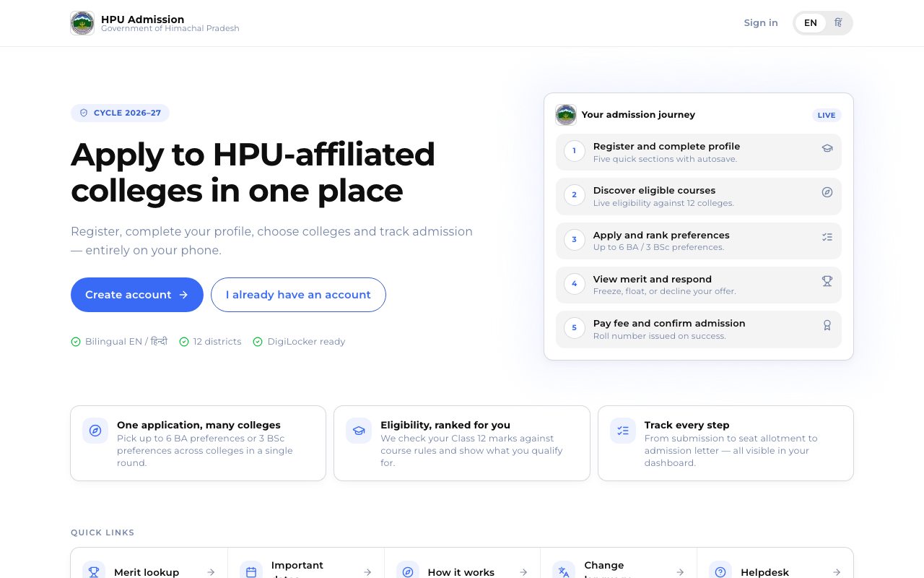Click the trophy icon on View merit and respond
The height and width of the screenshot is (578, 924).
click(827, 281)
